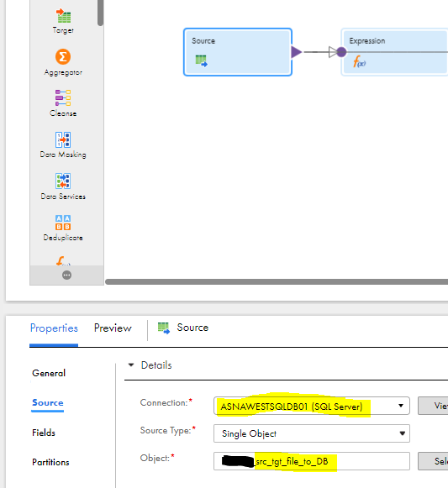Screen dimensions: 448x488
Task: Click the Select button next to Object
Action: point(433,461)
